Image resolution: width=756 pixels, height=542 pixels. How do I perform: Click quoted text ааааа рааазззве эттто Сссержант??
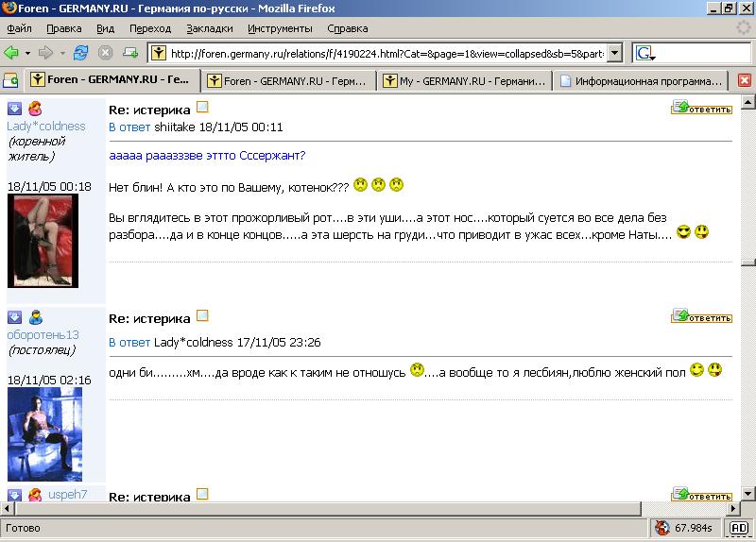tap(207, 156)
